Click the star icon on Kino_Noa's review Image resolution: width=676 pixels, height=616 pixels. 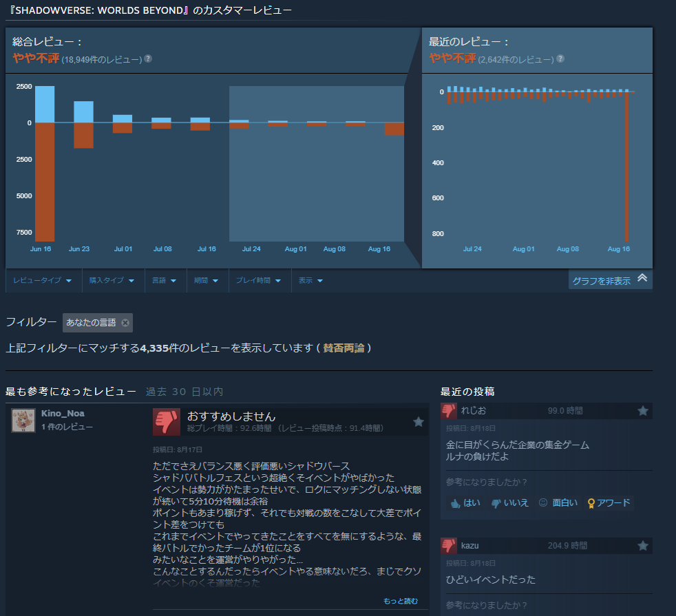pos(418,422)
